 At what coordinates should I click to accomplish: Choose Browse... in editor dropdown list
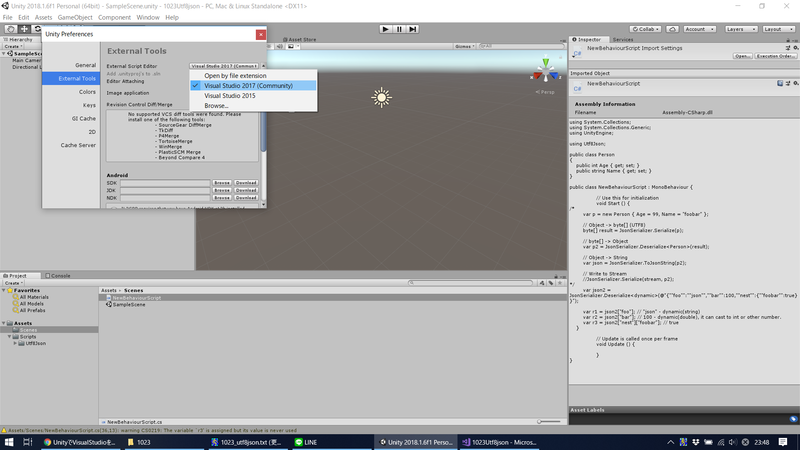253,106
